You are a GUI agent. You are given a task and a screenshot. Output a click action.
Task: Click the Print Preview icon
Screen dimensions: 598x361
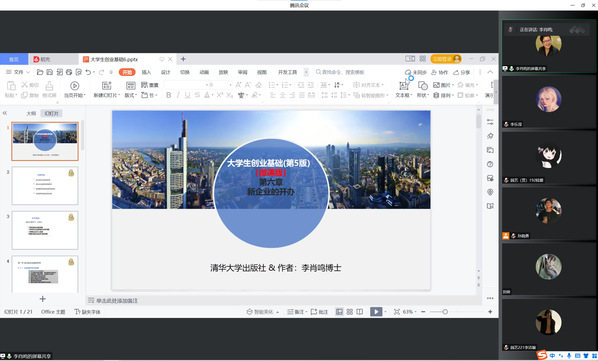point(79,72)
